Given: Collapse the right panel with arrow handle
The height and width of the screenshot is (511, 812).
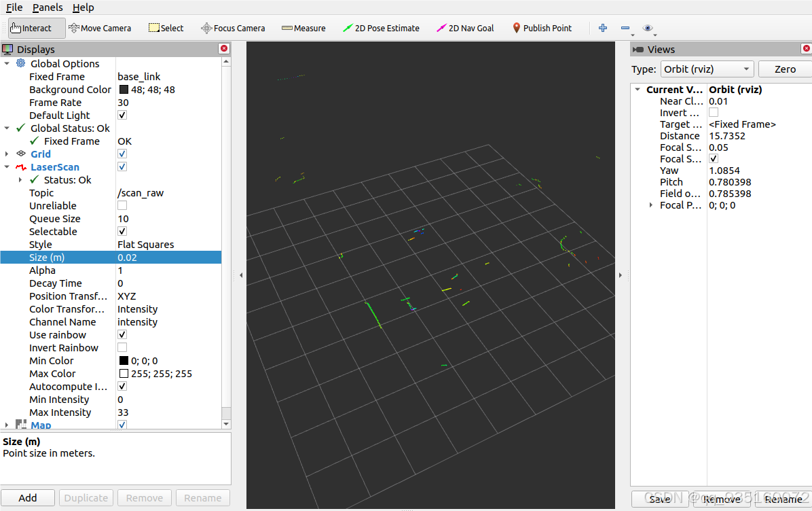Looking at the screenshot, I should pyautogui.click(x=621, y=275).
